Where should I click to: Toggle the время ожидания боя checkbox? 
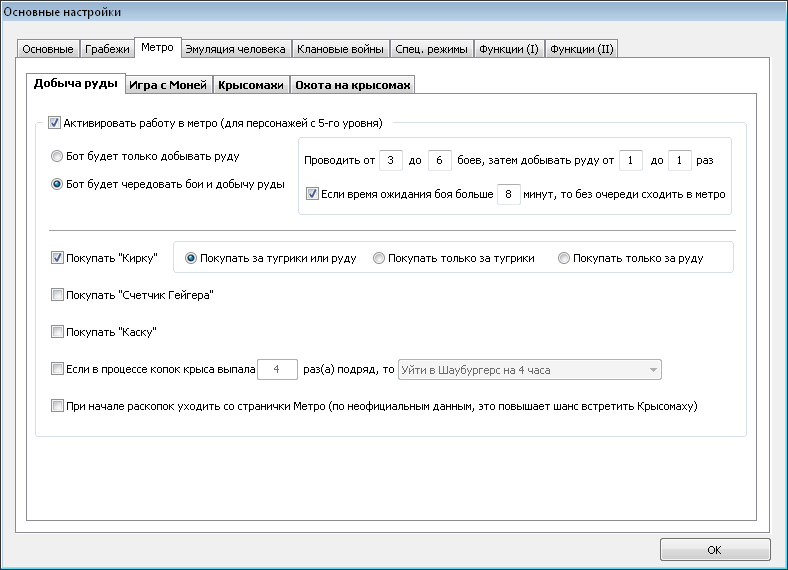coord(312,194)
